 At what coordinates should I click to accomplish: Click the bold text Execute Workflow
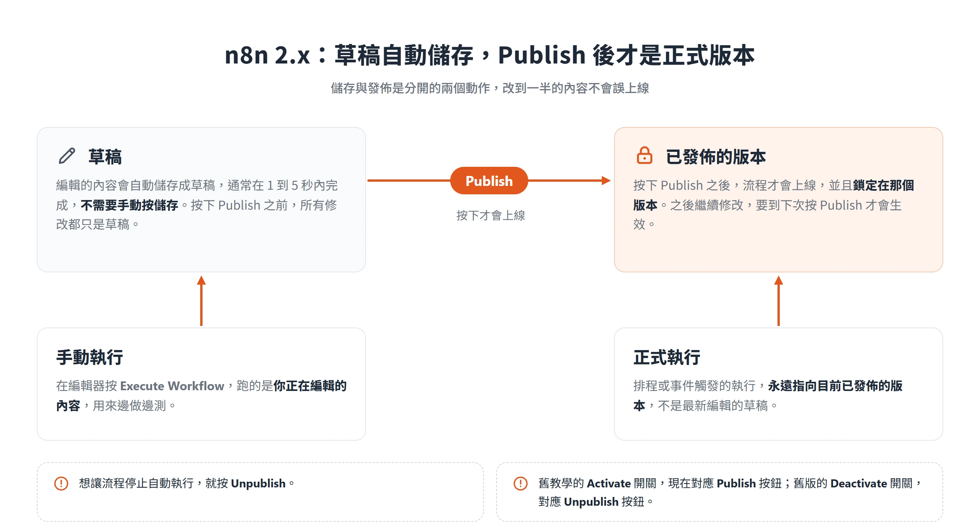coord(172,386)
